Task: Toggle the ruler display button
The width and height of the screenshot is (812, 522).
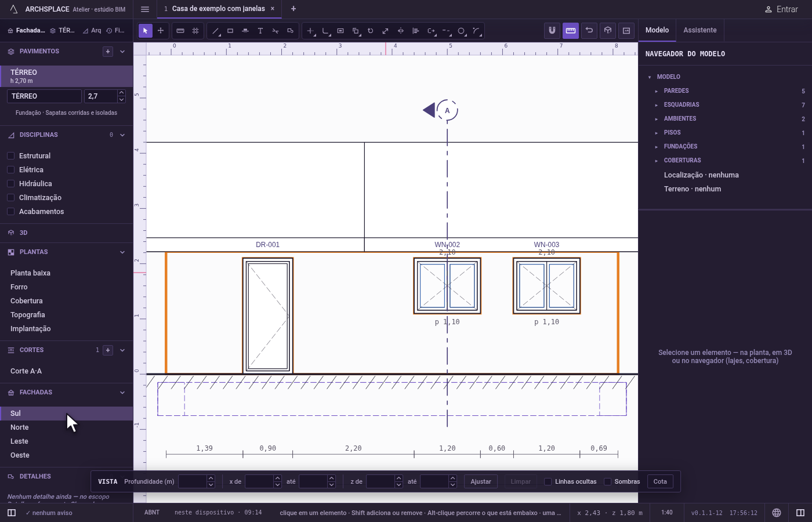Action: tap(571, 31)
